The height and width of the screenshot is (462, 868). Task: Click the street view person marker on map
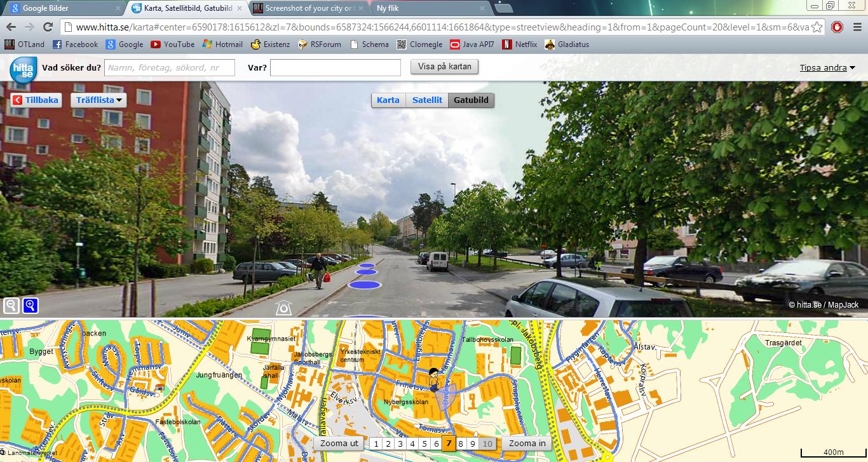[434, 379]
